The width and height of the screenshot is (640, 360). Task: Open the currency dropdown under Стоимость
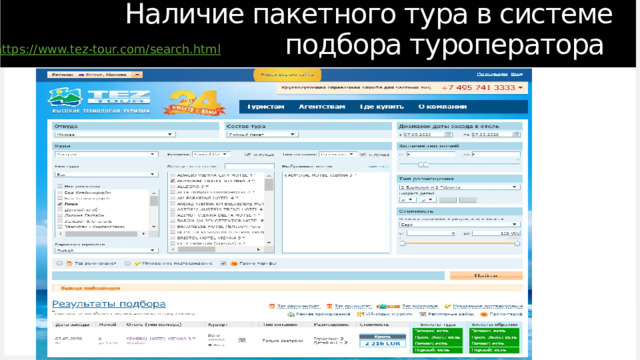tap(460, 224)
